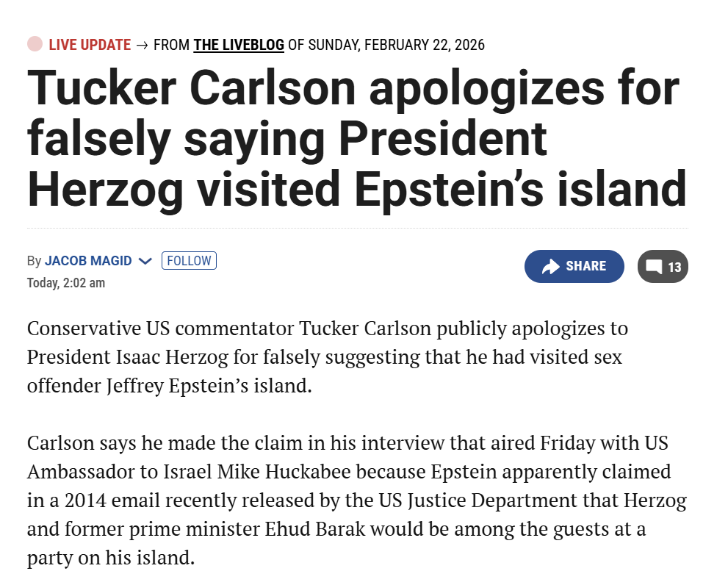Click the dotted divider below the headline

(x=357, y=228)
